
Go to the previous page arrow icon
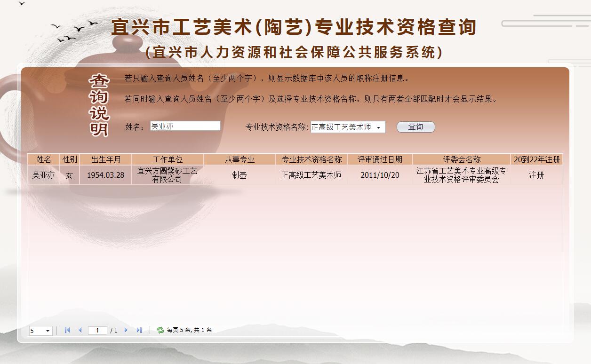[x=80, y=330]
